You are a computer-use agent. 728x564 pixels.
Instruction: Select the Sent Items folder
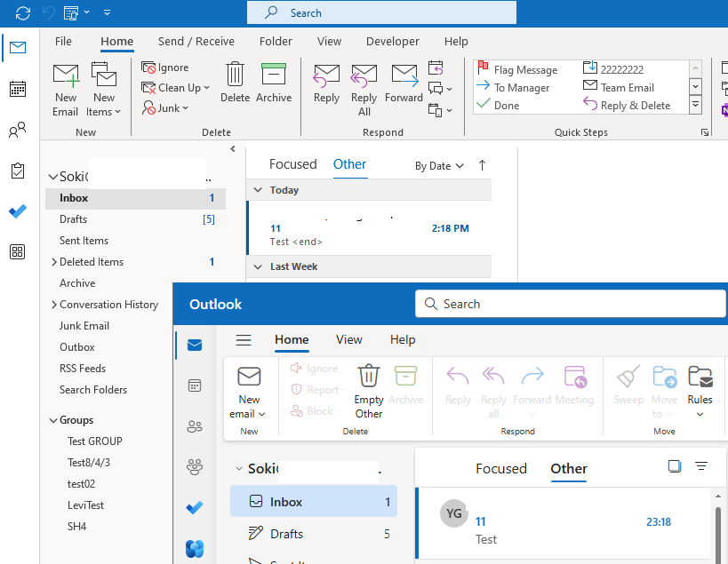136,241
